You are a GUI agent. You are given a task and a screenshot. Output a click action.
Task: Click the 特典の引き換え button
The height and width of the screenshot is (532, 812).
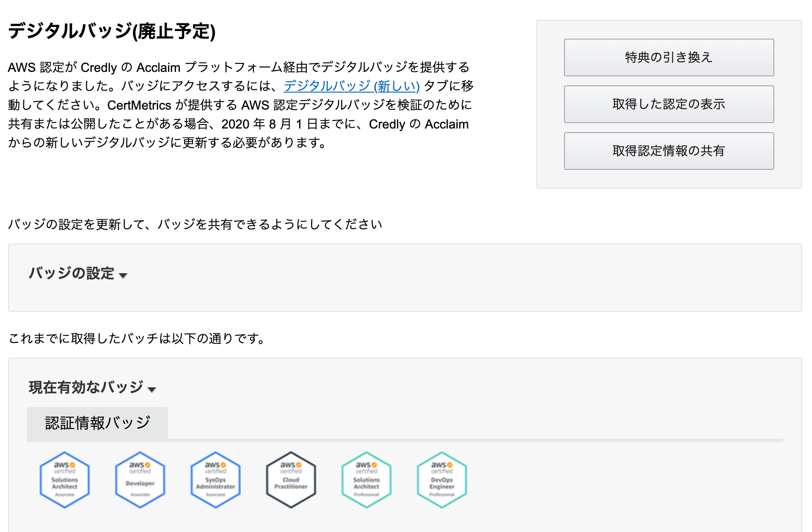coord(669,58)
